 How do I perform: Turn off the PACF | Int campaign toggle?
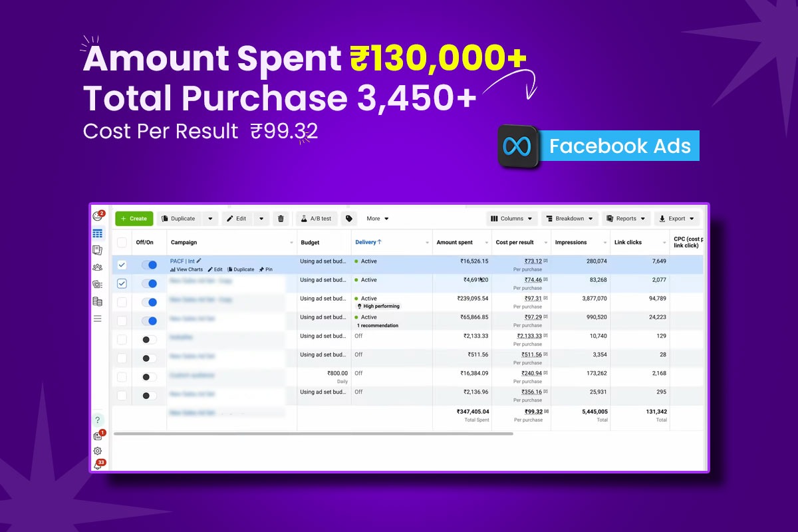[149, 265]
